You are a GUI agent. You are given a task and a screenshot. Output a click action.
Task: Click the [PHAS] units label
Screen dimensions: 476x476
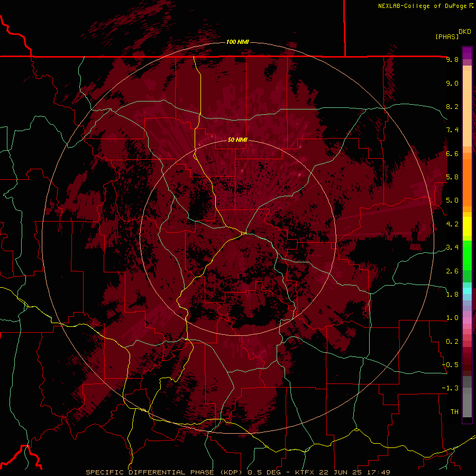coord(447,36)
